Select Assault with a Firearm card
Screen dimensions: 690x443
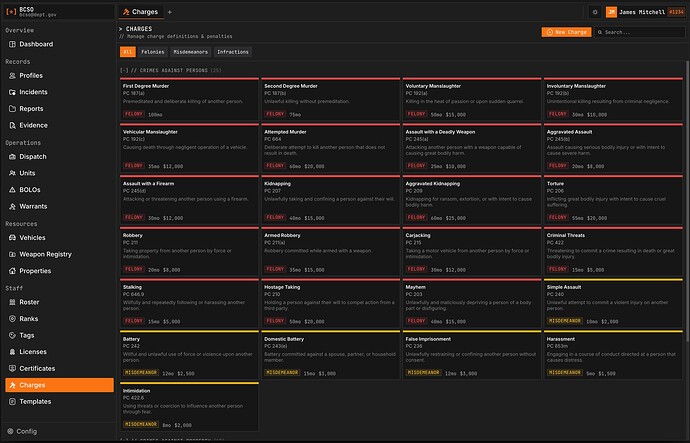coord(189,200)
